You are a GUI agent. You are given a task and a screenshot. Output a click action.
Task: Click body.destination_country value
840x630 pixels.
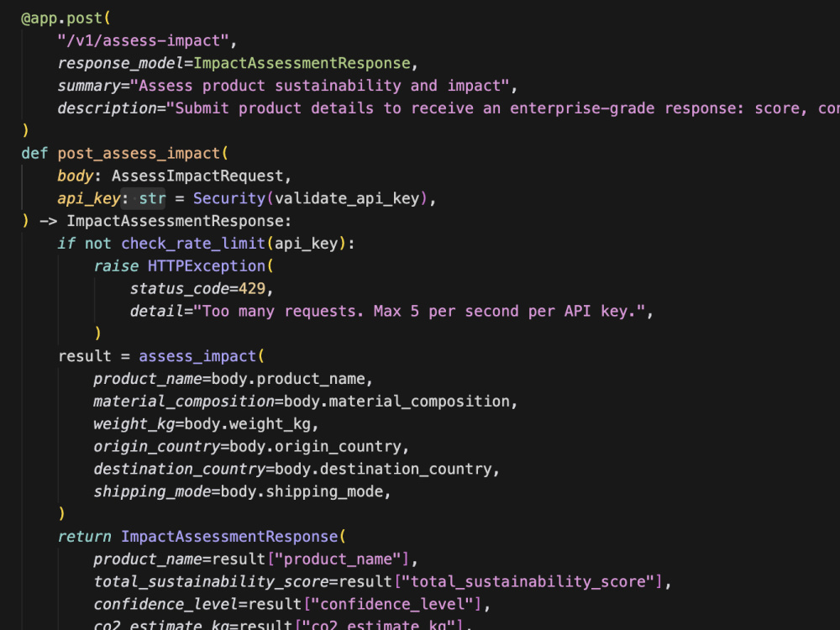click(x=384, y=468)
